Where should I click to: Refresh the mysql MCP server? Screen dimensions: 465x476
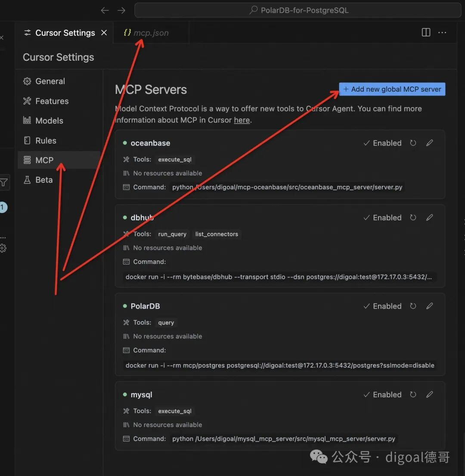[413, 394]
